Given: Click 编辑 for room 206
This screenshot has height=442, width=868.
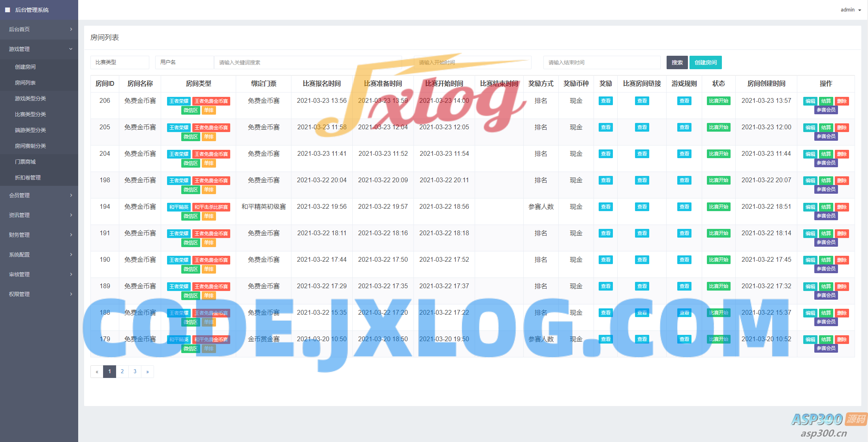Looking at the screenshot, I should click(x=810, y=101).
